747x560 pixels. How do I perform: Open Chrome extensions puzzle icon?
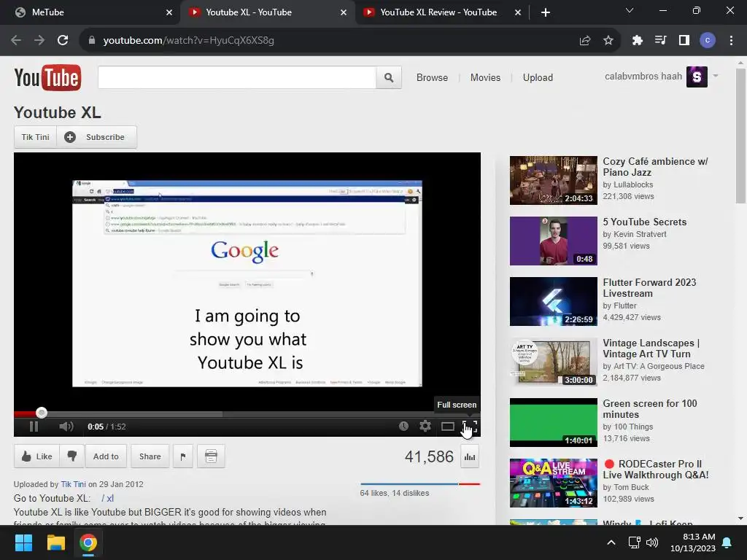[x=638, y=41]
